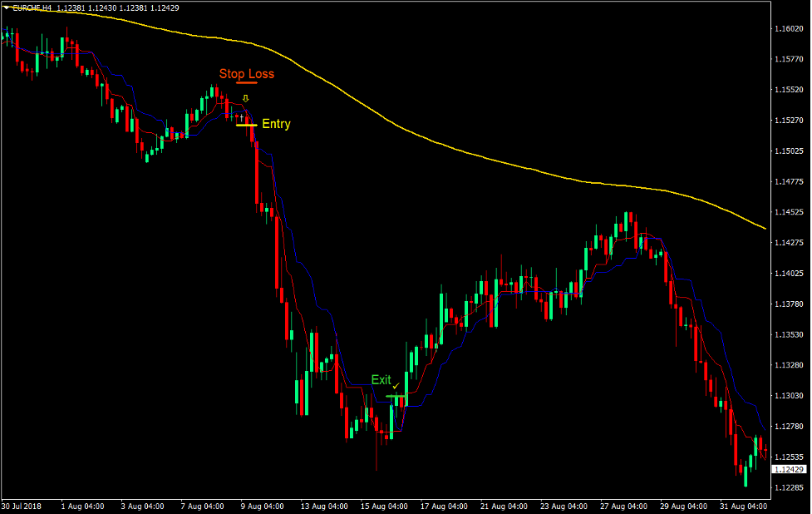
Task: Click the orange down arrow below Stop Loss
Action: tap(245, 98)
